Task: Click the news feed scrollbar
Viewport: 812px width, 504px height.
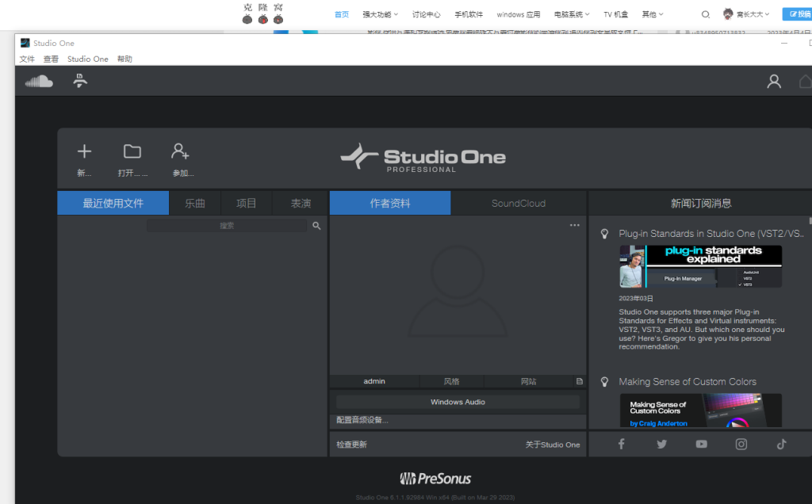Action: [x=810, y=220]
